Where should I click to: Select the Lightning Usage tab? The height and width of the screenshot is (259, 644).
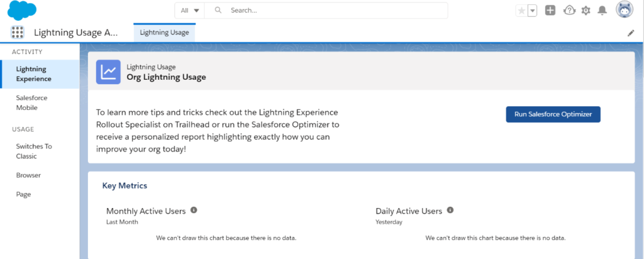click(164, 33)
